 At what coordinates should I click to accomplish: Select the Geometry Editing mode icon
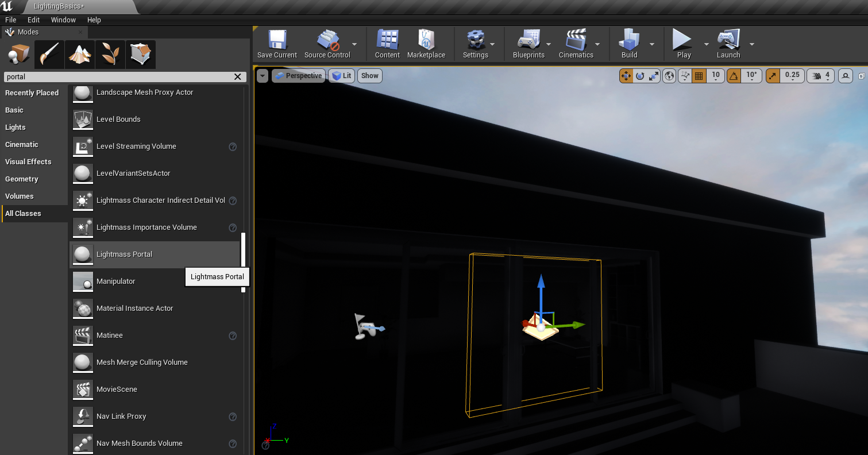click(141, 55)
